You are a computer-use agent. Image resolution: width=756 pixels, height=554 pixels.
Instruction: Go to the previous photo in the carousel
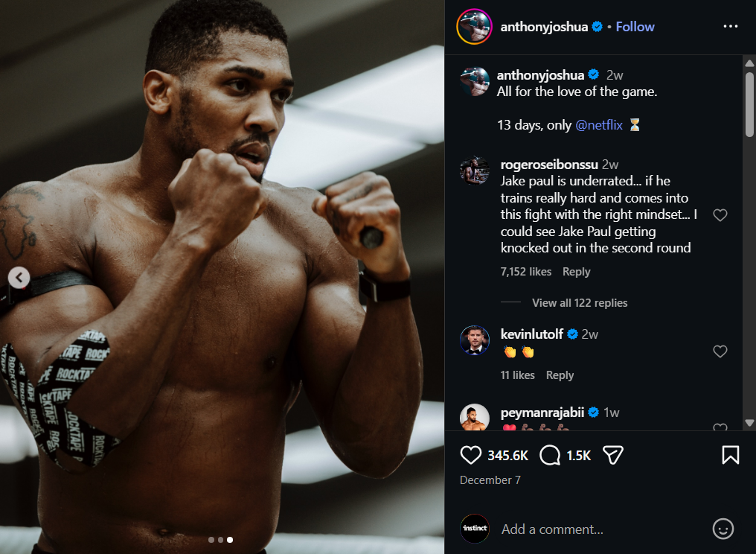[19, 278]
